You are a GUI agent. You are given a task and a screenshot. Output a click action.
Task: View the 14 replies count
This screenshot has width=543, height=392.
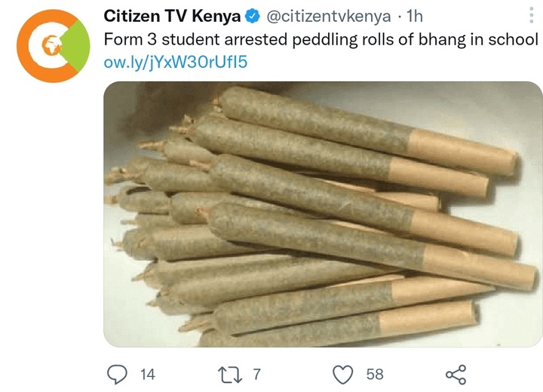148,375
